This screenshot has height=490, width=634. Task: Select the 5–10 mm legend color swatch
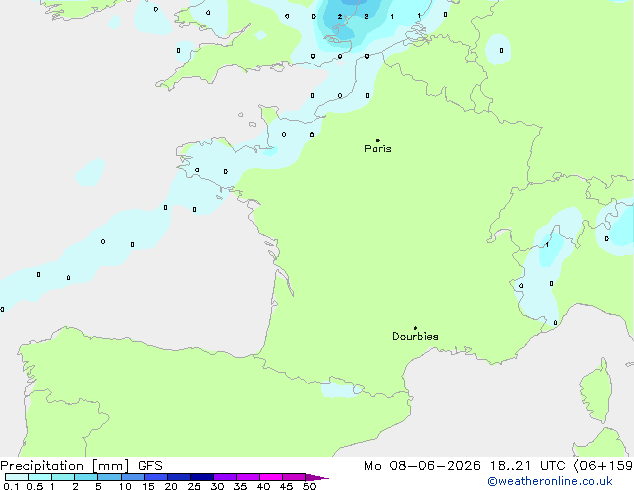[x=109, y=477]
